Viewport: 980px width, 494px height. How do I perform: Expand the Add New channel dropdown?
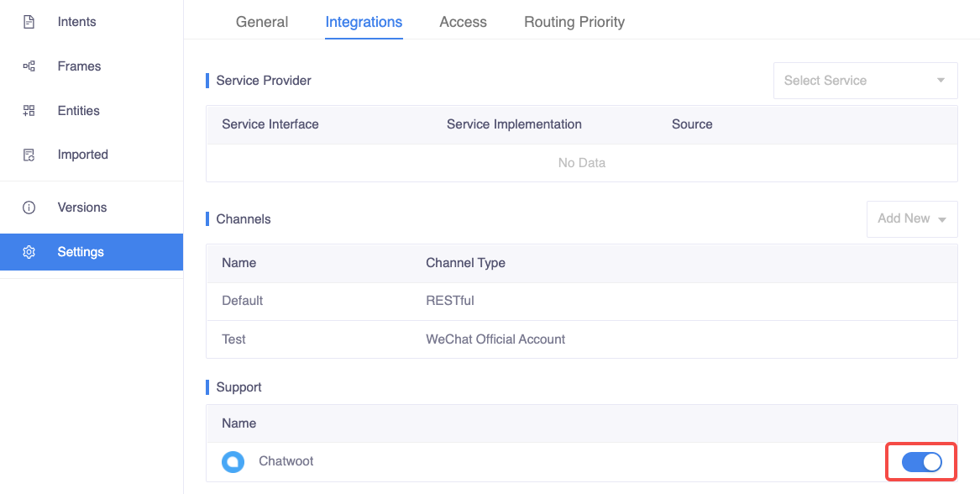click(x=911, y=218)
